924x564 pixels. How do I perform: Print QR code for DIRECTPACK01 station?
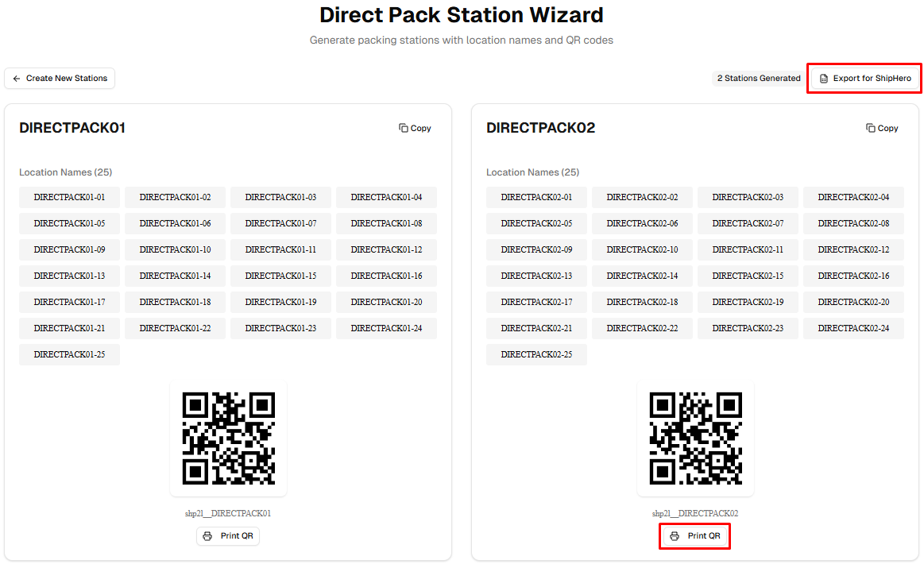point(228,536)
